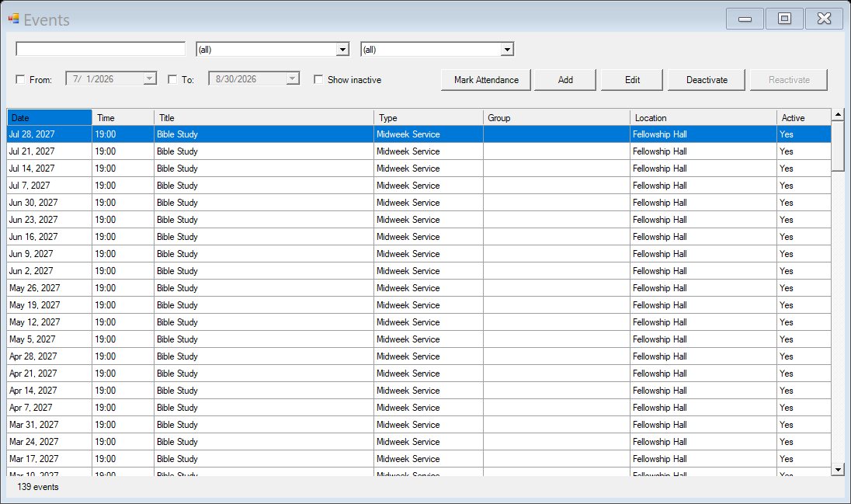Click the Deactivate button
Image resolution: width=851 pixels, height=504 pixels.
pos(707,80)
